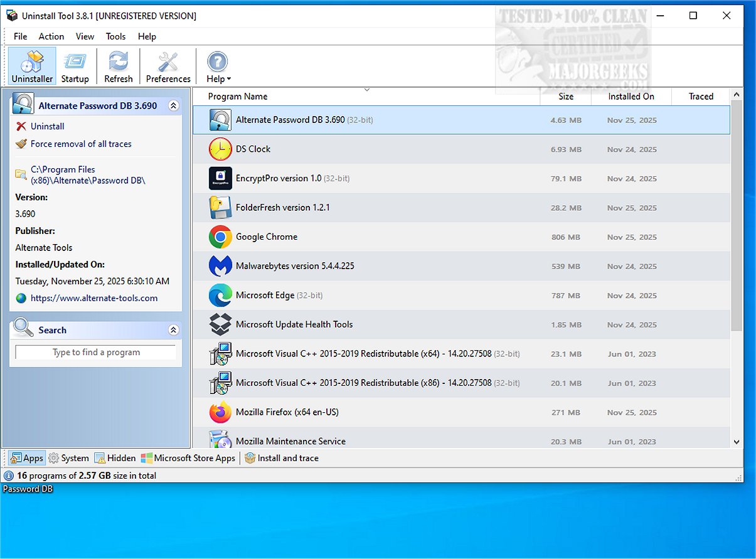
Task: Collapse the Alternate Password DB info panel
Action: click(174, 105)
